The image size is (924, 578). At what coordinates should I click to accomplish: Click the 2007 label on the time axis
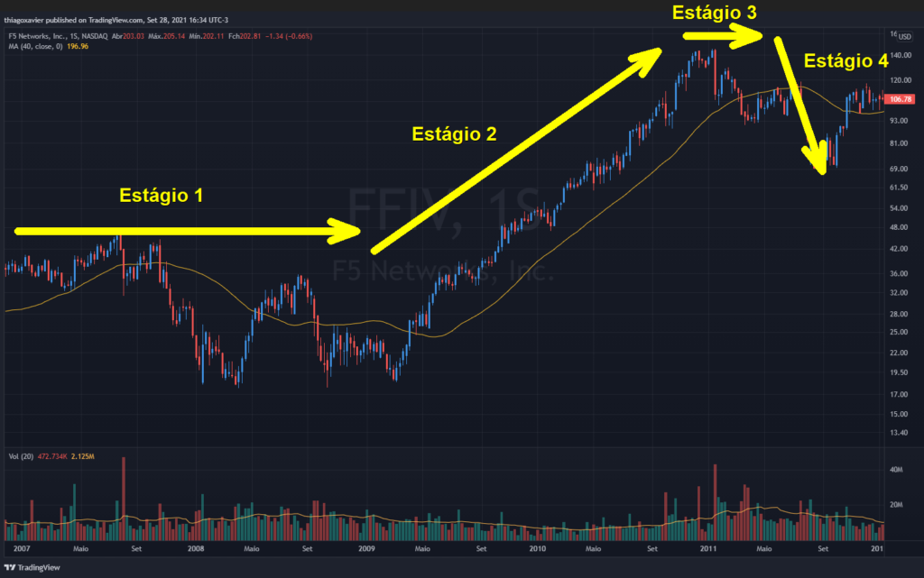click(x=22, y=548)
